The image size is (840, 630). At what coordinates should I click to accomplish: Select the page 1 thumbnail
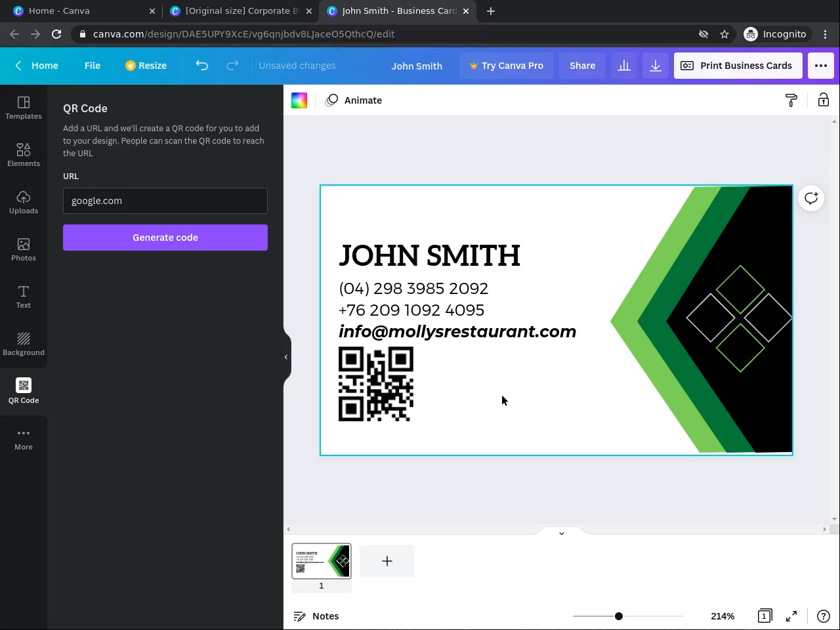click(x=322, y=561)
